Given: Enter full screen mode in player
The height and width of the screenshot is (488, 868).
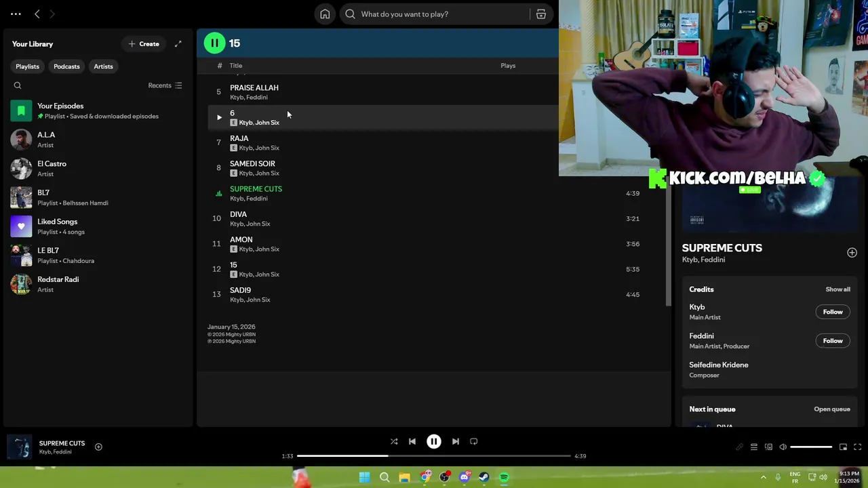Looking at the screenshot, I should click(857, 447).
